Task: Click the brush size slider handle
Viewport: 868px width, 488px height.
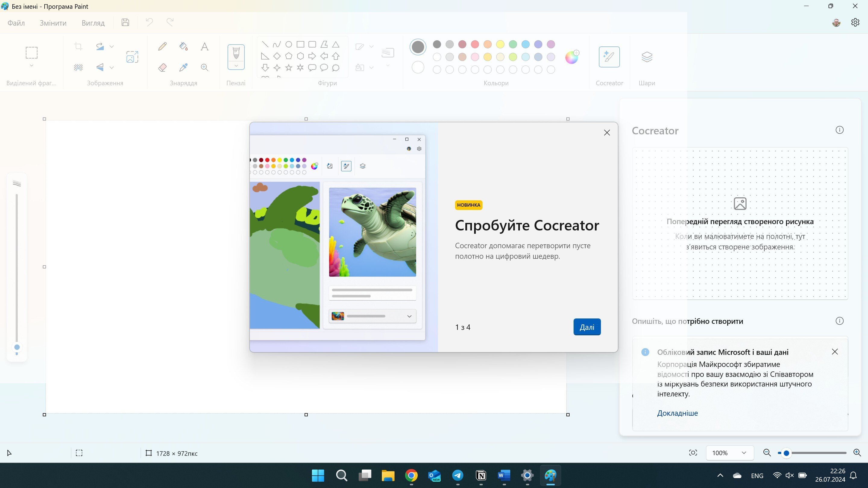Action: 17,347
